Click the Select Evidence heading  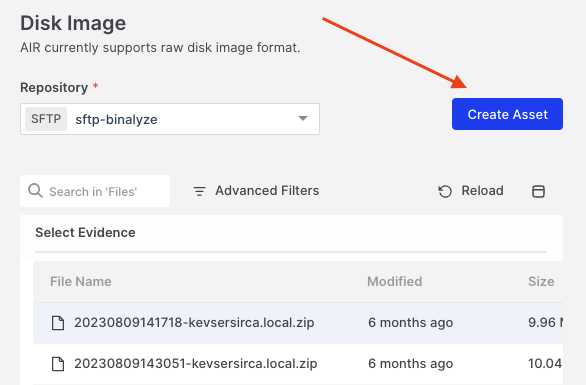[85, 232]
